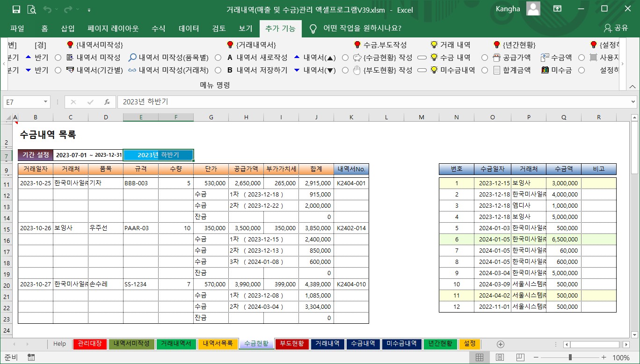The image size is (640, 364).
Task: Click the fx Insert Function icon
Action: pyautogui.click(x=107, y=102)
